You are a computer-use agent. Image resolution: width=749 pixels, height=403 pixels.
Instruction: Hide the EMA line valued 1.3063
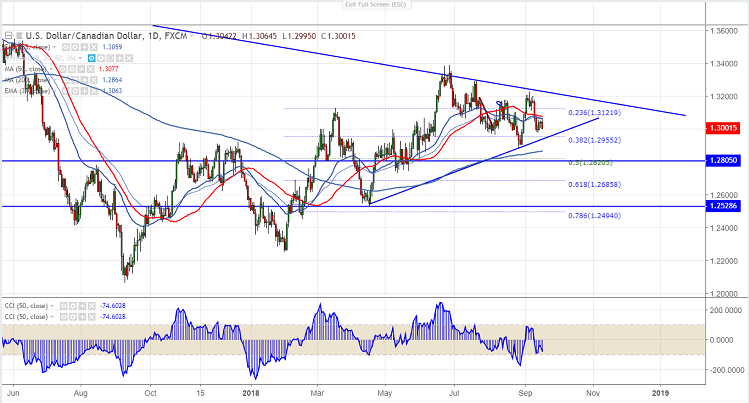point(66,91)
